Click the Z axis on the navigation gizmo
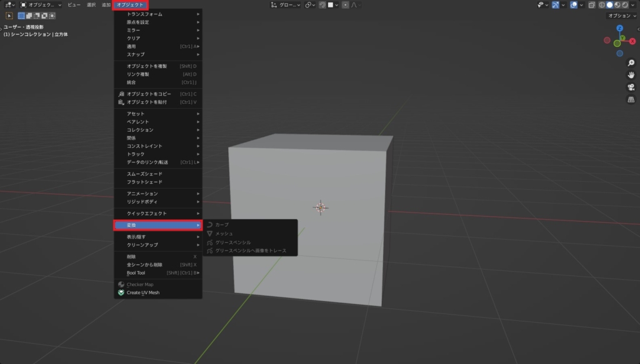 619,27
